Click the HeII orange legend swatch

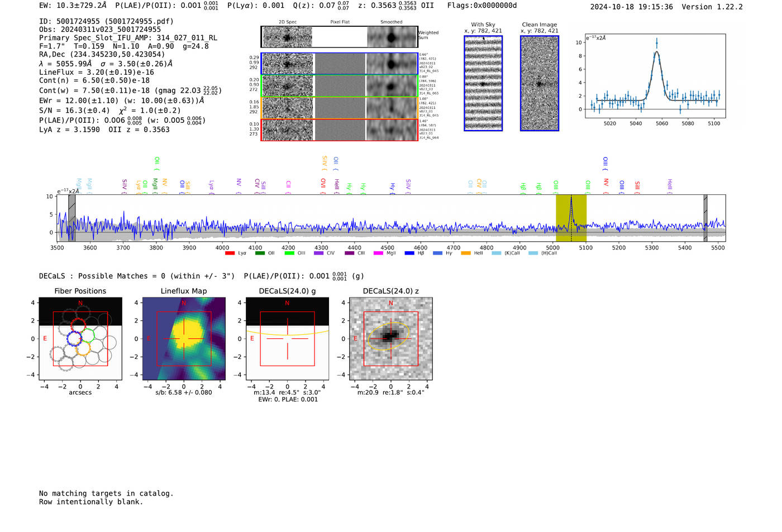pos(466,253)
